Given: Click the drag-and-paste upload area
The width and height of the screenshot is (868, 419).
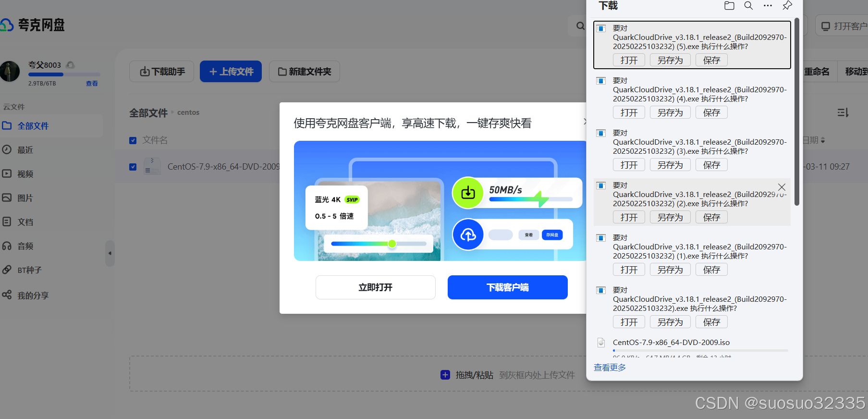Looking at the screenshot, I should tap(498, 374).
